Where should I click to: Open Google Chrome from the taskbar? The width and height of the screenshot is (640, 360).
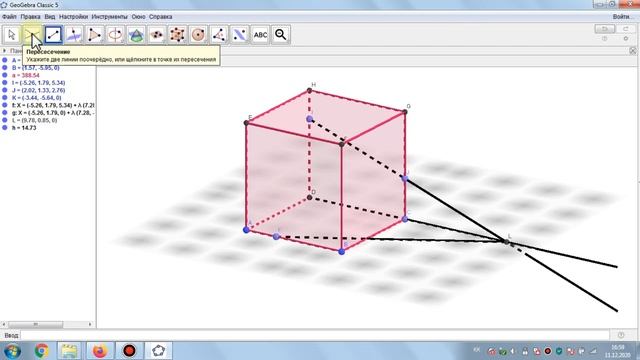tap(42, 351)
